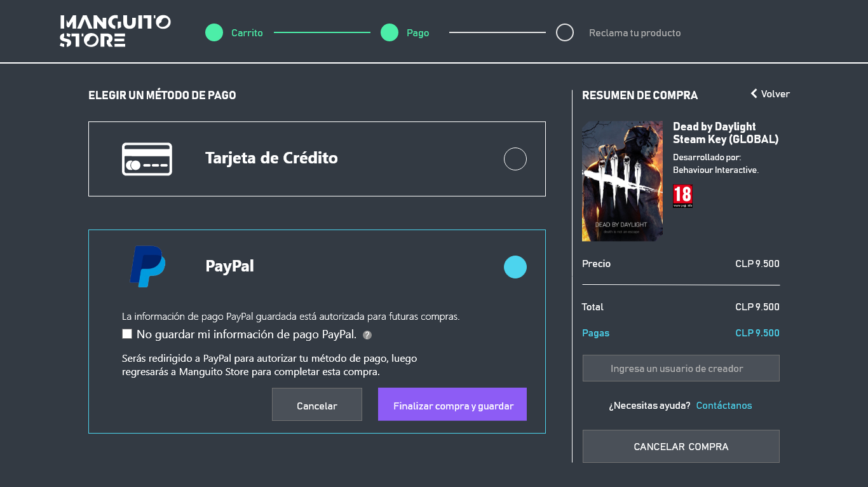
Task: Open Reclama tu producto step label
Action: (x=635, y=33)
